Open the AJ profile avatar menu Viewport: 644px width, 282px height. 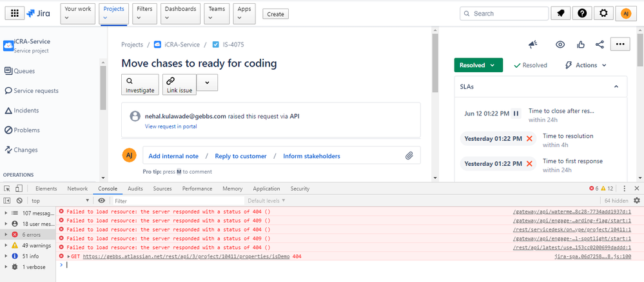[626, 14]
